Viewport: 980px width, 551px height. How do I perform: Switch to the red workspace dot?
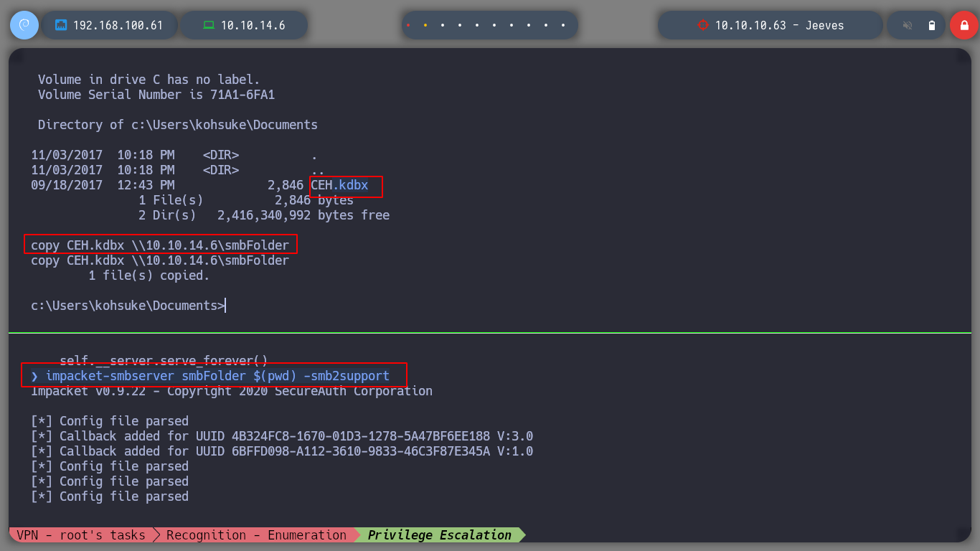408,25
